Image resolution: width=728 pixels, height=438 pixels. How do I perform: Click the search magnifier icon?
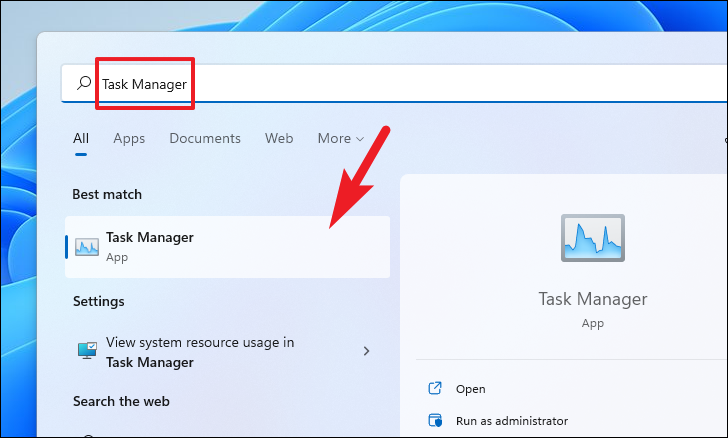click(x=84, y=83)
